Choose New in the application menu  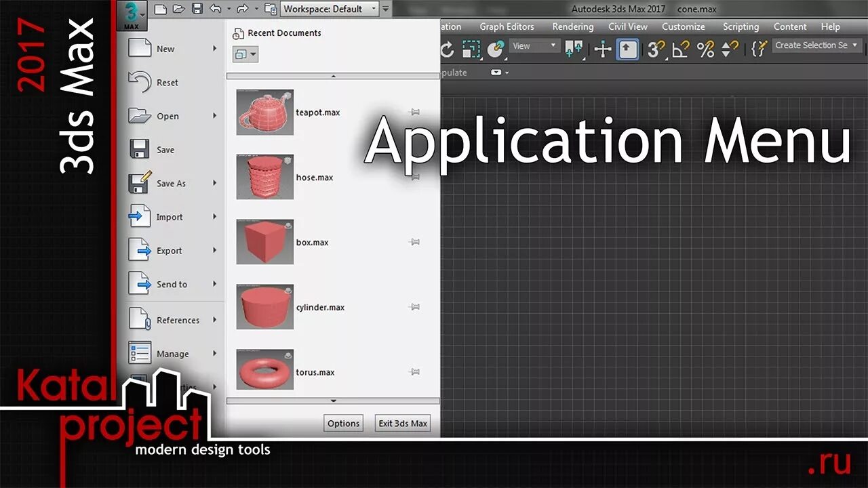coord(174,49)
